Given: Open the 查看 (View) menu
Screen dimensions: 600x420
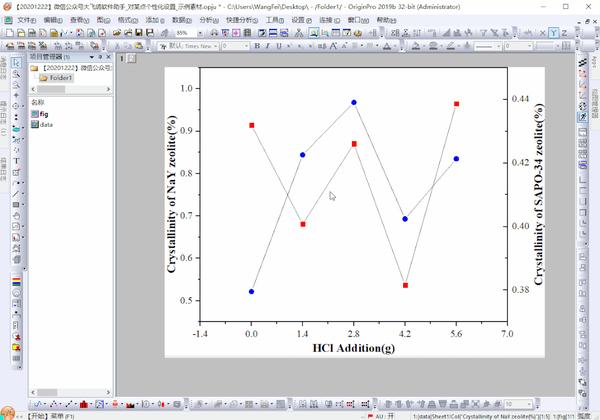Looking at the screenshot, I should 79,20.
